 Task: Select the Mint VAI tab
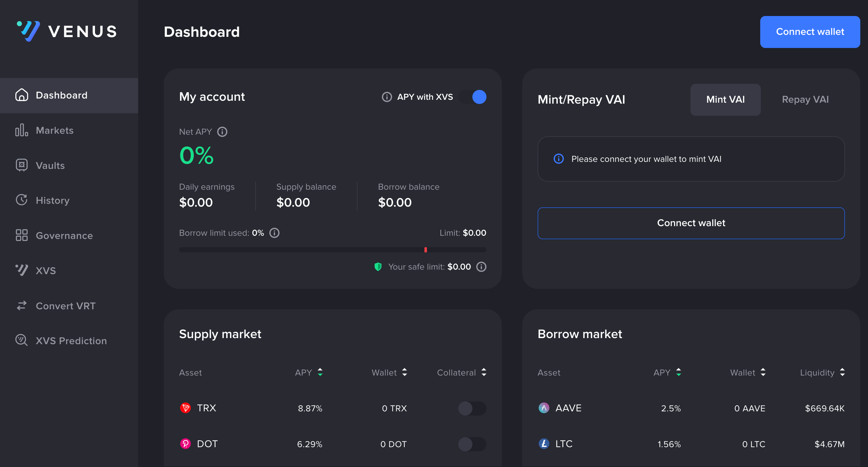(x=725, y=99)
